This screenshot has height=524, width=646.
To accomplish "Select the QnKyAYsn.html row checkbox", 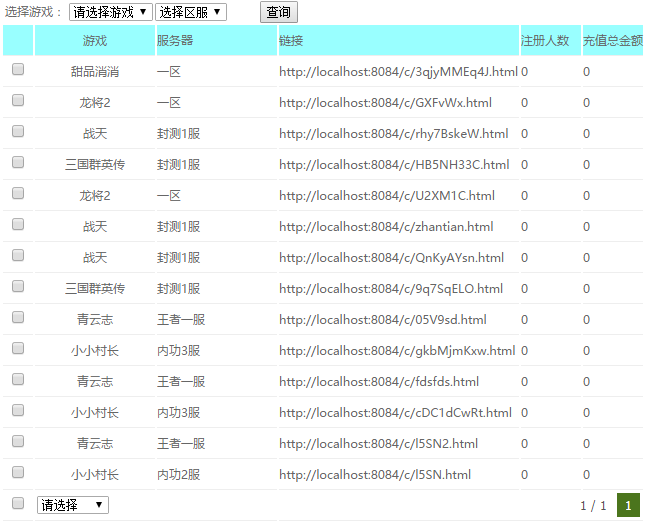I will coord(18,255).
